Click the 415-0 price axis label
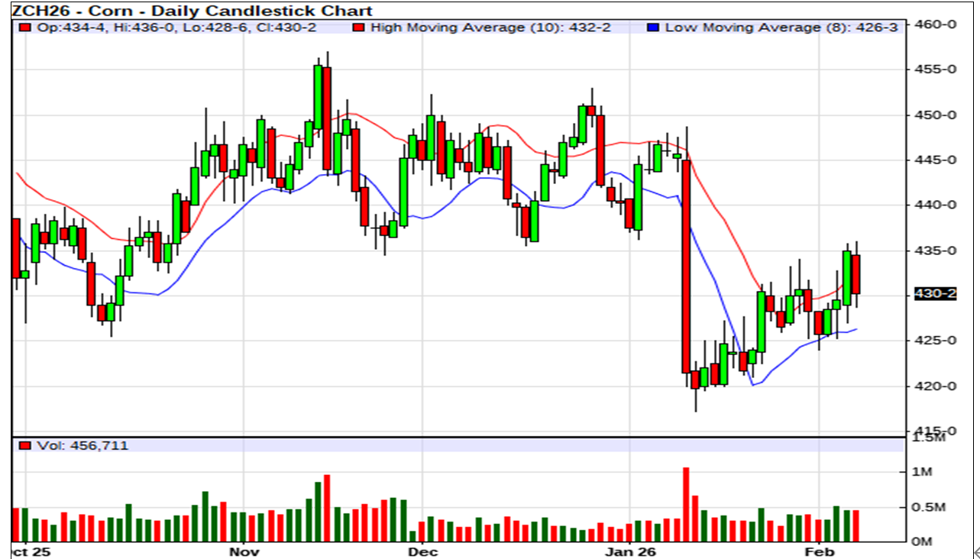Screen dimensions: 980x559 coord(941,431)
